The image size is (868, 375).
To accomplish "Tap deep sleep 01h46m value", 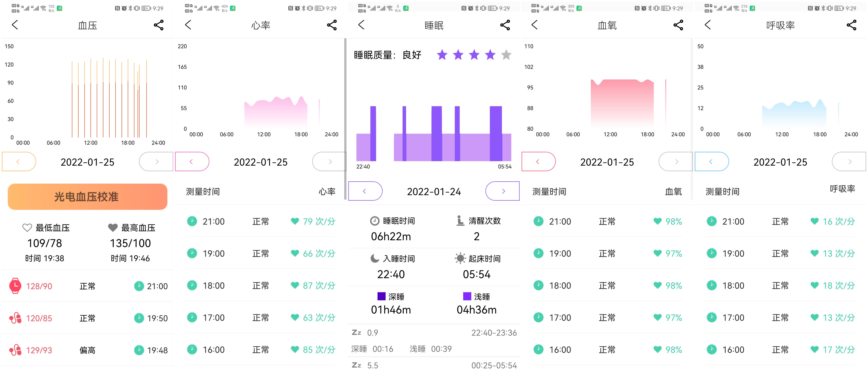I will [x=391, y=310].
